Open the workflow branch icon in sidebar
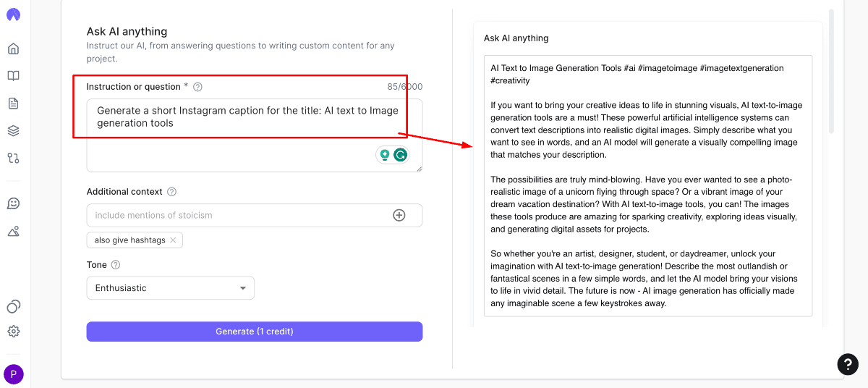 13,158
